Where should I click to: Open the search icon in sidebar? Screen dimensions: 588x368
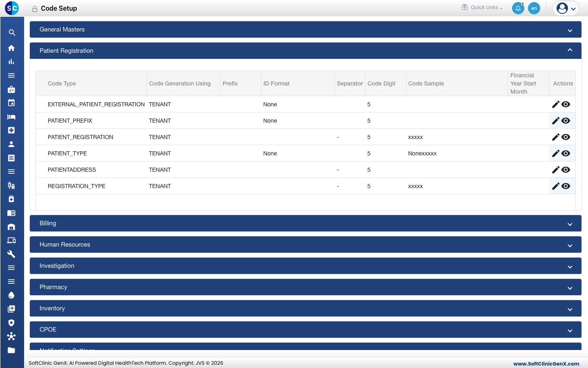(x=12, y=33)
